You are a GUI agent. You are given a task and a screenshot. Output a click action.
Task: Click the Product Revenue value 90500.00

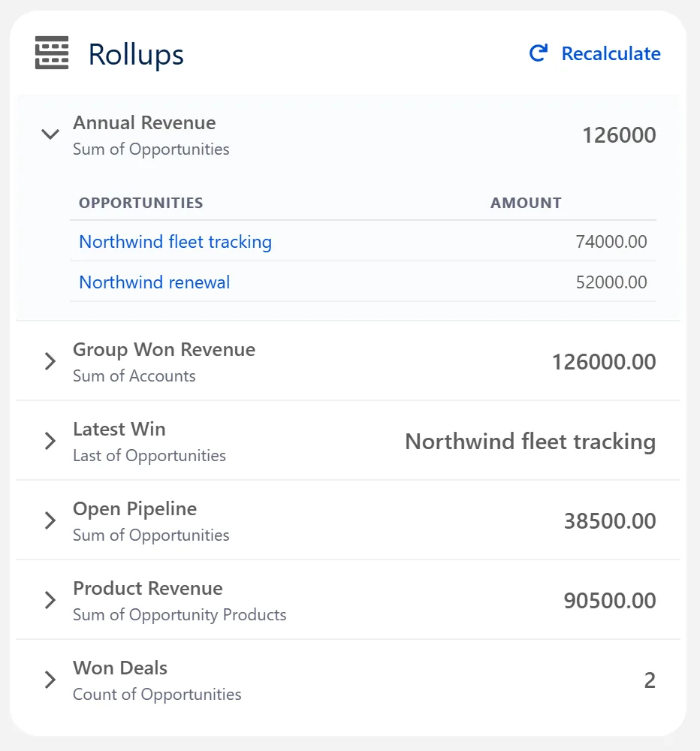610,601
